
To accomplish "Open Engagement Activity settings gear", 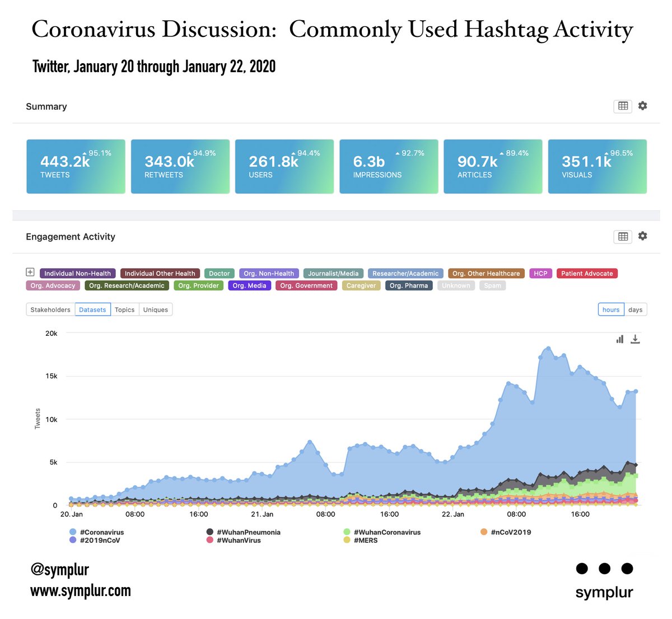I will (643, 236).
